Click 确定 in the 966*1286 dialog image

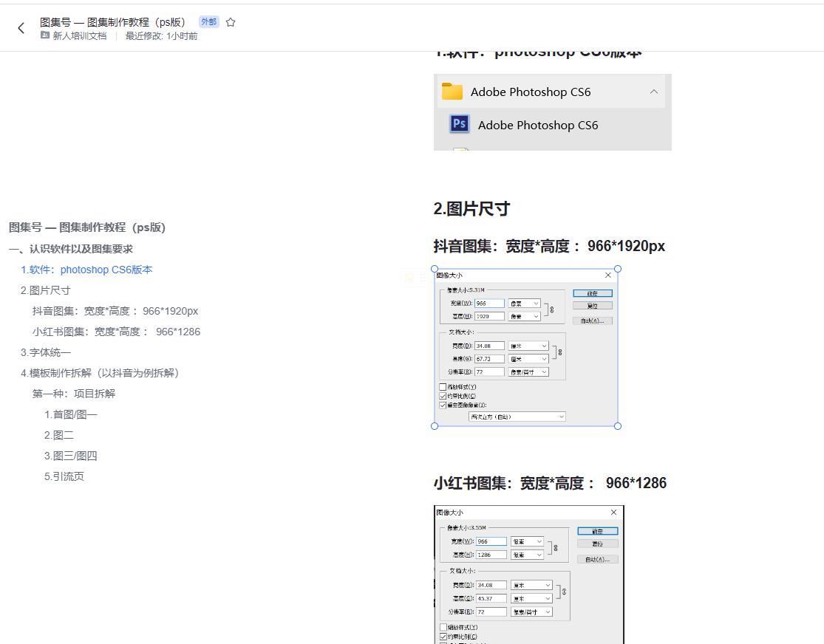(x=598, y=531)
